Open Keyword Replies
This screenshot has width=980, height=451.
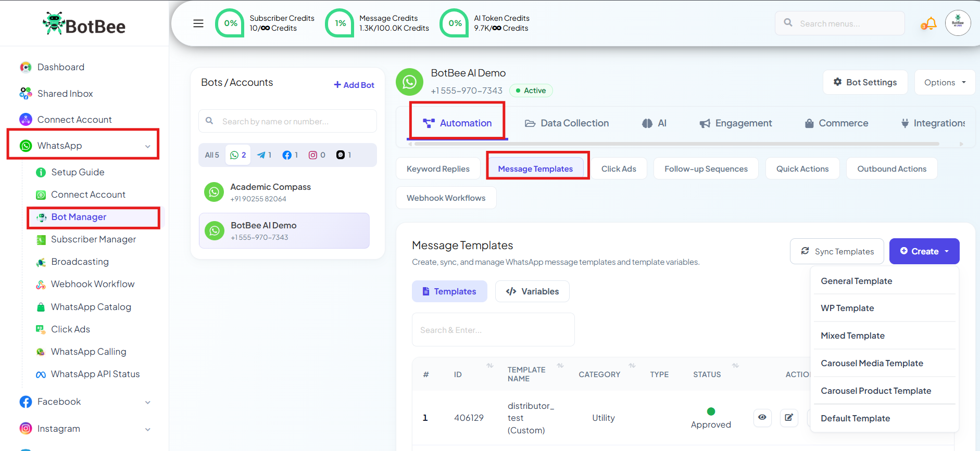point(438,169)
